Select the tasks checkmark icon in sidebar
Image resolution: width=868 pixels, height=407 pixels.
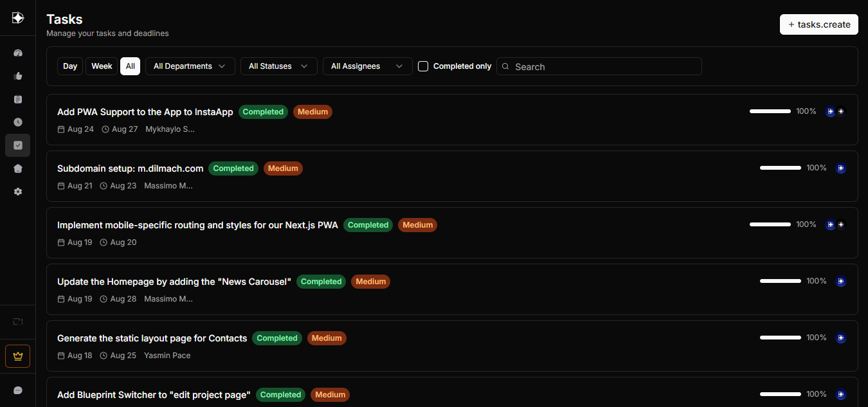coord(18,145)
